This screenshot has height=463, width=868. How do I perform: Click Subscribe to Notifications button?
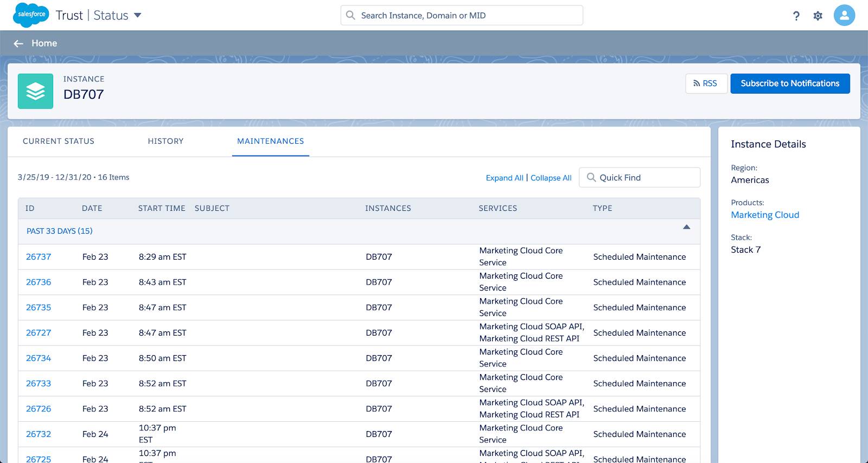click(x=790, y=83)
